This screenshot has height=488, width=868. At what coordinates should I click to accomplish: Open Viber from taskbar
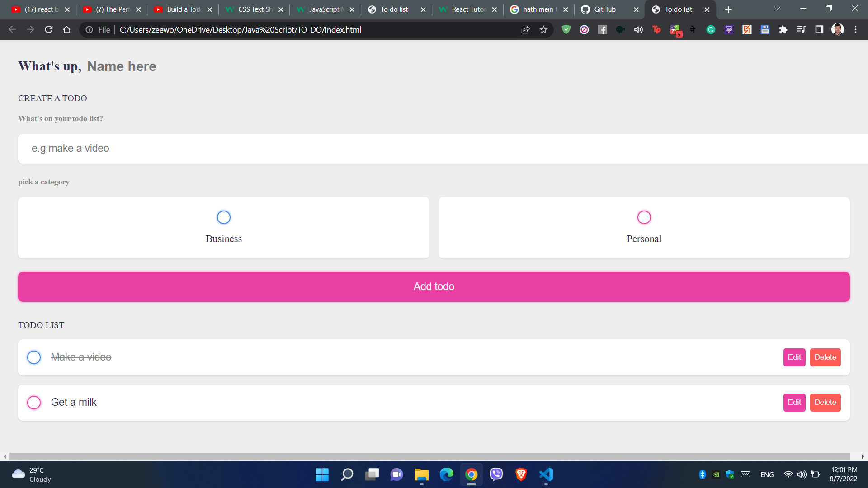tap(496, 474)
